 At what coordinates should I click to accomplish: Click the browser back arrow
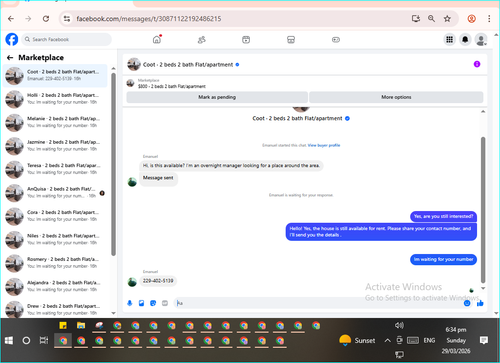[11, 19]
